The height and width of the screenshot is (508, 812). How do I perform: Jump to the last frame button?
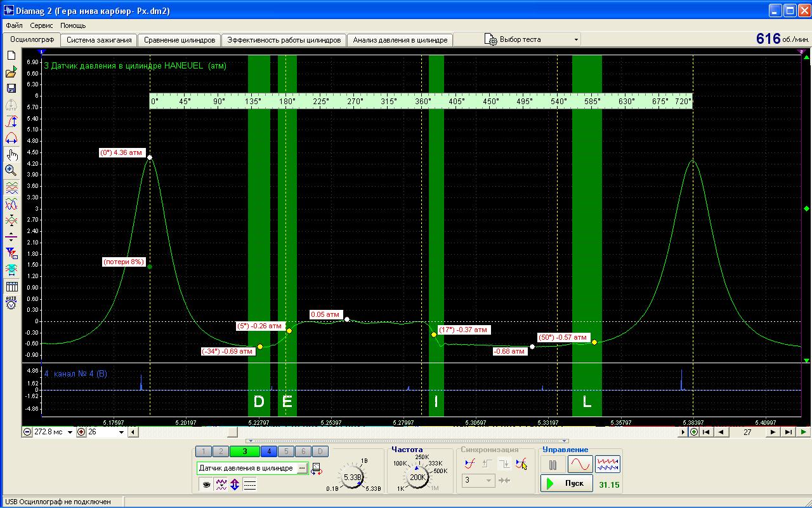[788, 432]
